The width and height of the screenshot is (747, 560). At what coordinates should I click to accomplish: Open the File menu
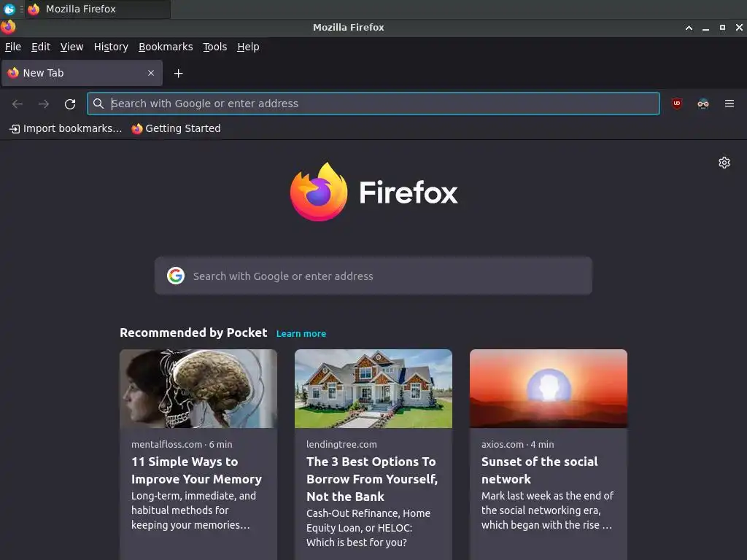[x=13, y=47]
